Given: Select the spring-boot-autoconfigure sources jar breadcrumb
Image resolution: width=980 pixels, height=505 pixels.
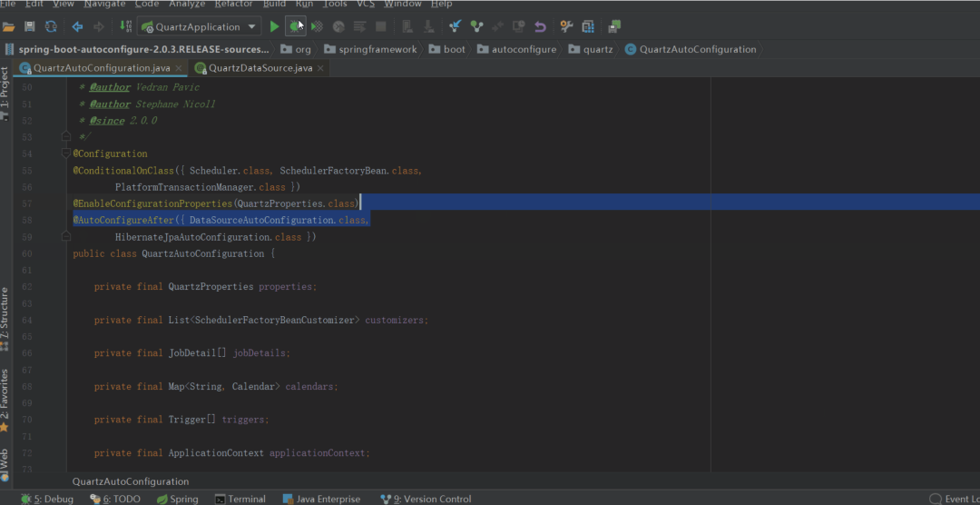Looking at the screenshot, I should (138, 49).
